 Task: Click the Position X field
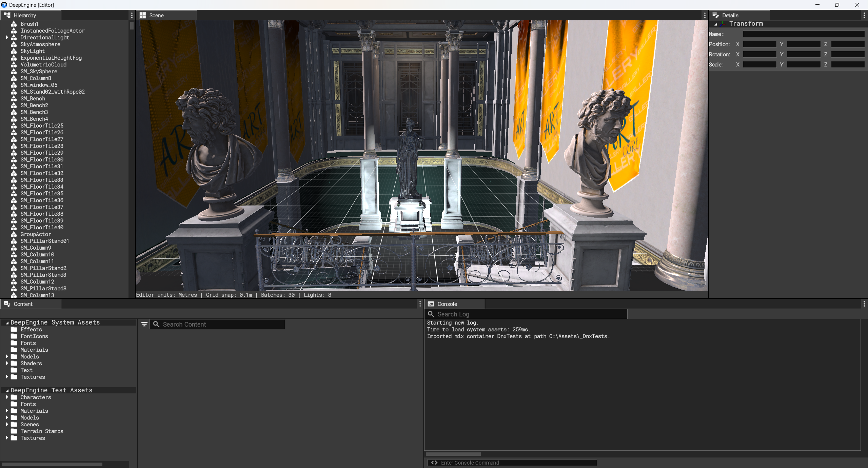759,44
